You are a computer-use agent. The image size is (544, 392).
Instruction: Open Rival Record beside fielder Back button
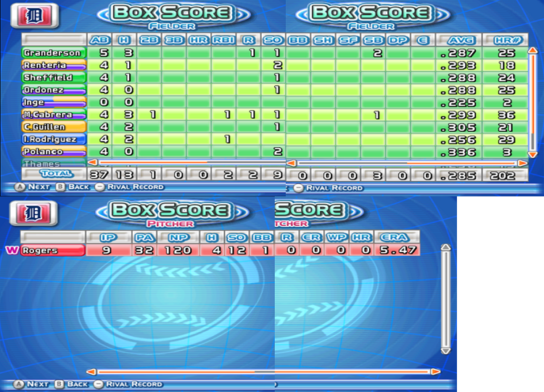[129, 187]
